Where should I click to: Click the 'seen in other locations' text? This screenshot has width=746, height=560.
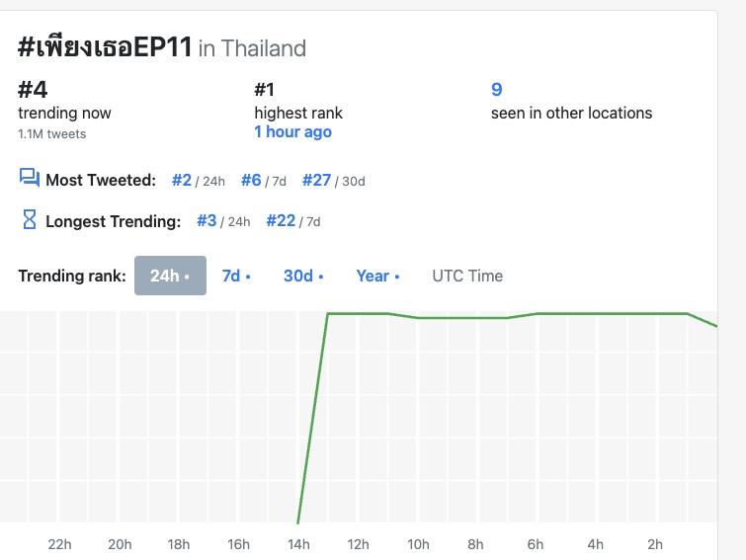[571, 113]
